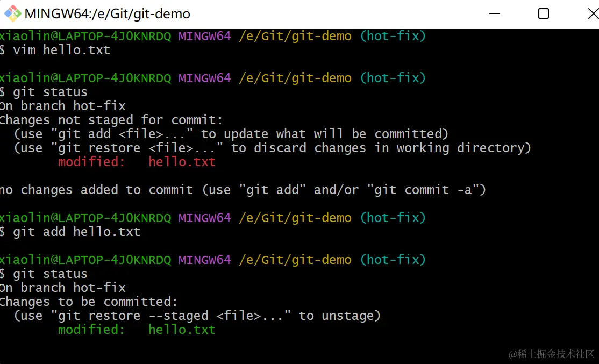Click 'Changes to be committed:' text
The image size is (599, 364).
click(89, 302)
